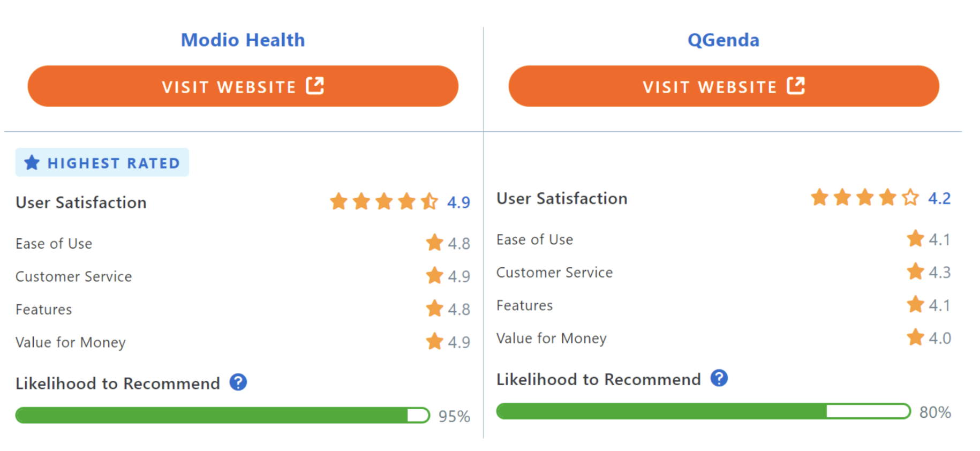This screenshot has width=980, height=451.
Task: Click the Modio Value for Money star
Action: (x=434, y=341)
